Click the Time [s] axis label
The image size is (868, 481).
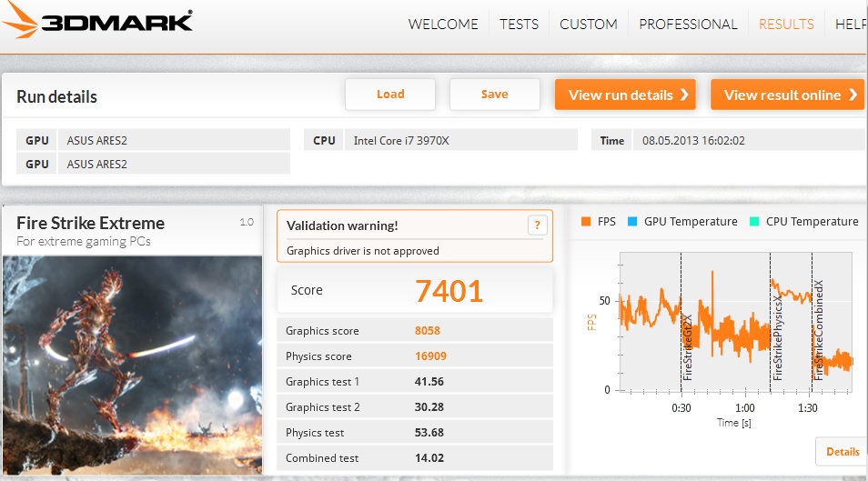pyautogui.click(x=734, y=423)
